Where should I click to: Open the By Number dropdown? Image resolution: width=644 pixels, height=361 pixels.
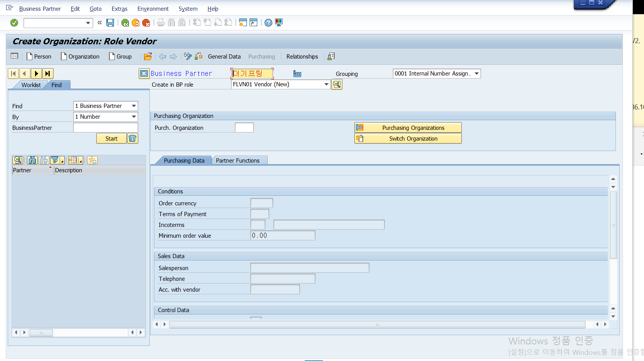pyautogui.click(x=134, y=117)
